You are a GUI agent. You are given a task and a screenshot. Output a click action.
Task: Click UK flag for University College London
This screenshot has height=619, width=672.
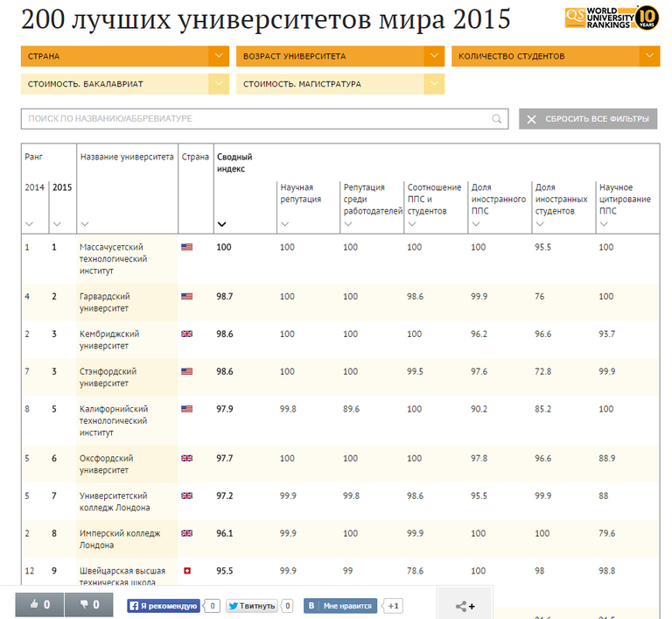[187, 496]
